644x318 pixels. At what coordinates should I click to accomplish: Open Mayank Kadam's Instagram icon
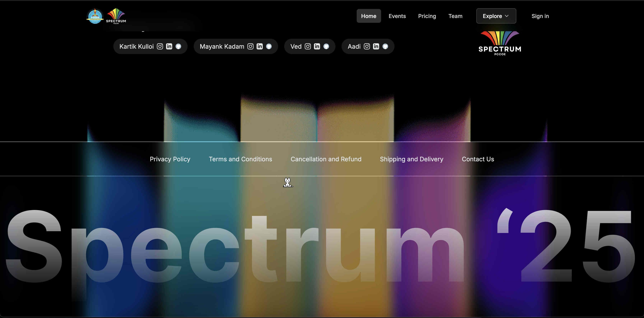250,47
